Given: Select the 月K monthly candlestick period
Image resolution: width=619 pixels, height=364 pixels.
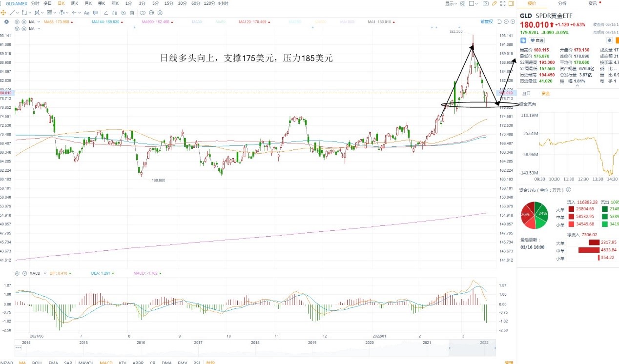Looking at the screenshot, I should (x=88, y=3).
